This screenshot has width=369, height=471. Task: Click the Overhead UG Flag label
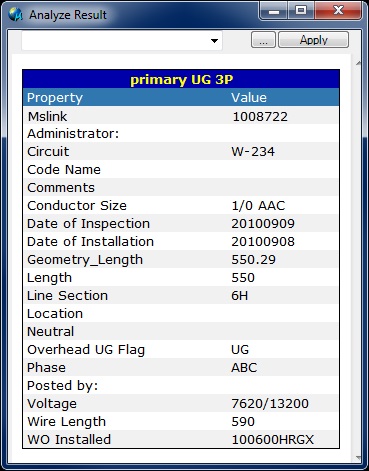tap(86, 350)
